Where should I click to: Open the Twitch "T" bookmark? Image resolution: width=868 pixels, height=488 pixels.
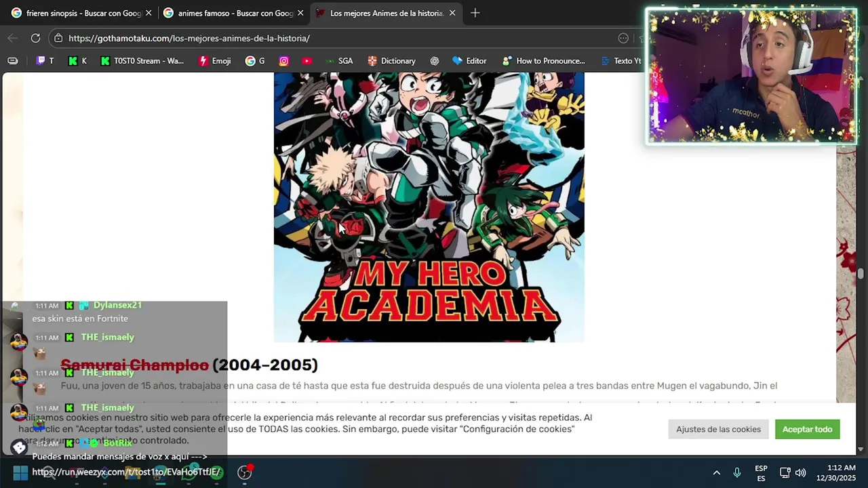45,60
